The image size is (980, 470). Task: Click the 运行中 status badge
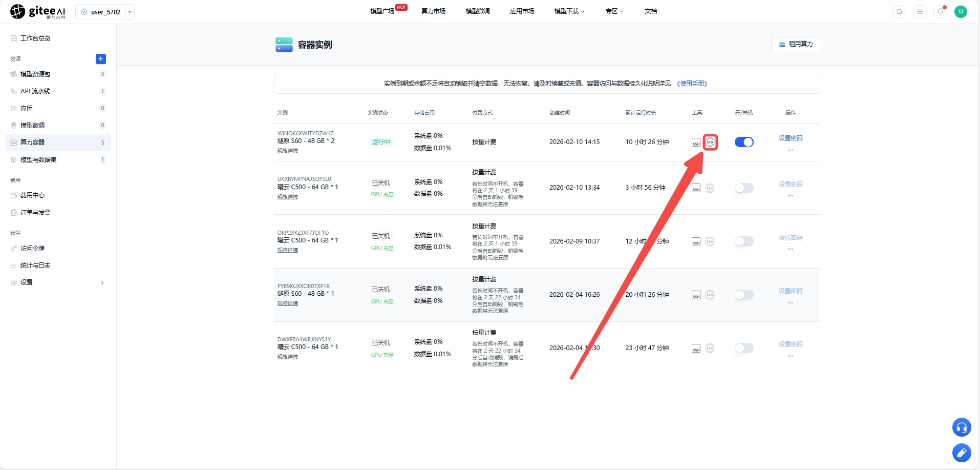(x=381, y=142)
